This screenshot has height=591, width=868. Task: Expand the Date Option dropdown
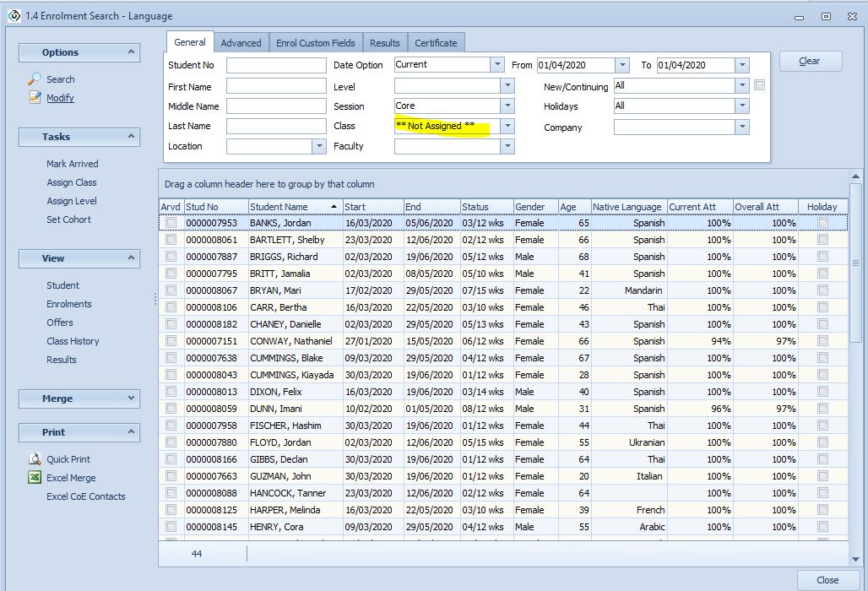(x=497, y=65)
